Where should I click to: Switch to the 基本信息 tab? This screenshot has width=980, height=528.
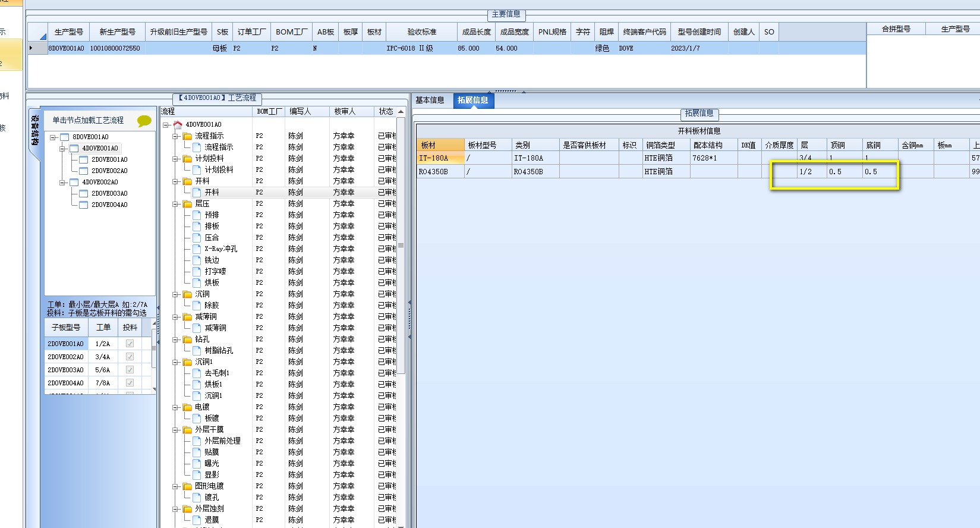point(430,100)
